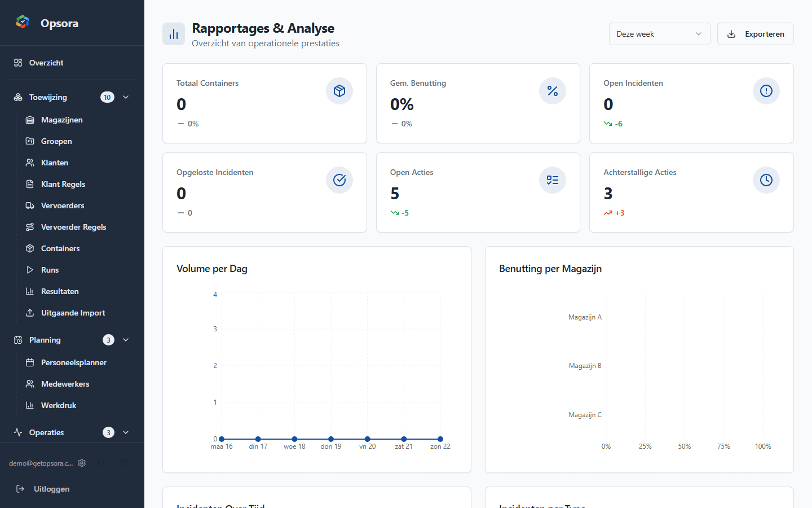
Task: Click the percent icon on Gem. Benutting card
Action: click(x=553, y=90)
